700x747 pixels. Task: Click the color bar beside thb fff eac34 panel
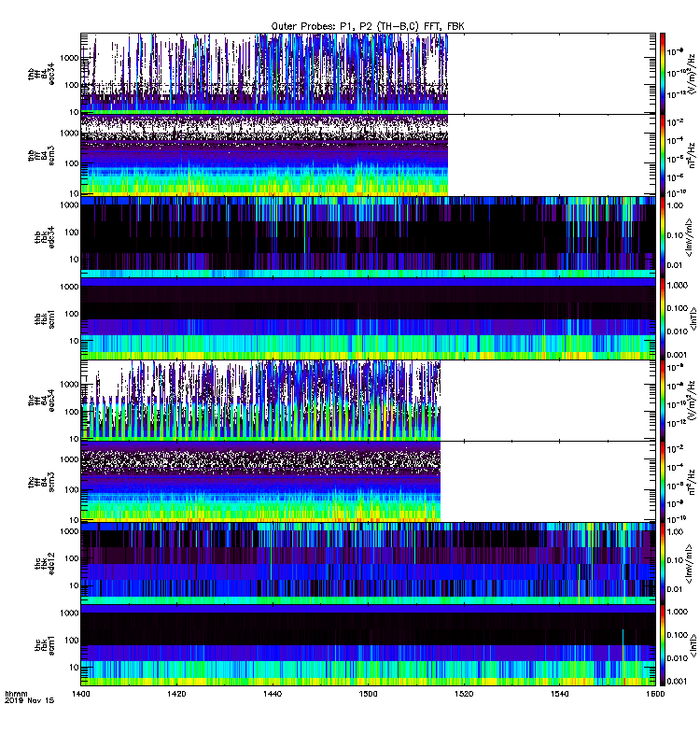point(663,74)
